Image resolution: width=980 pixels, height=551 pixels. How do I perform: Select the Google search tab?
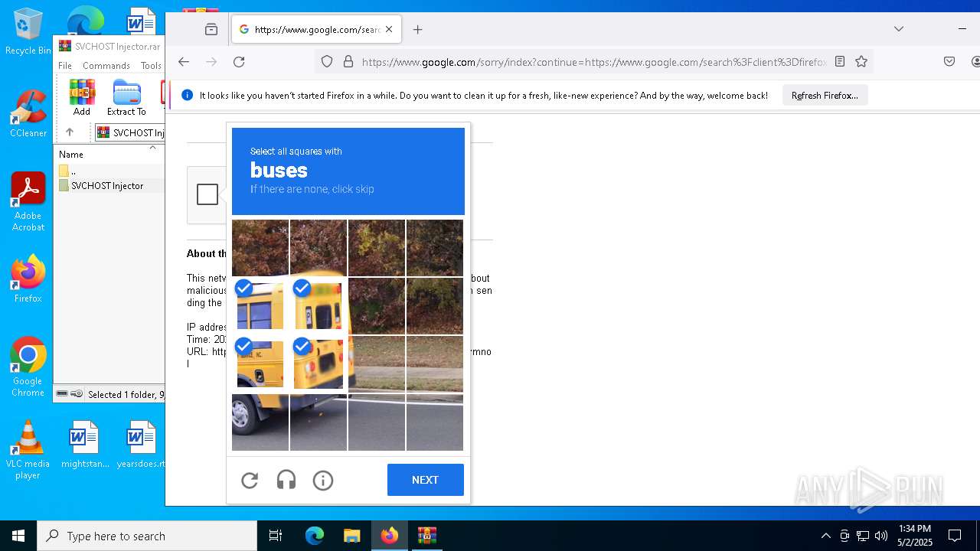pos(316,30)
